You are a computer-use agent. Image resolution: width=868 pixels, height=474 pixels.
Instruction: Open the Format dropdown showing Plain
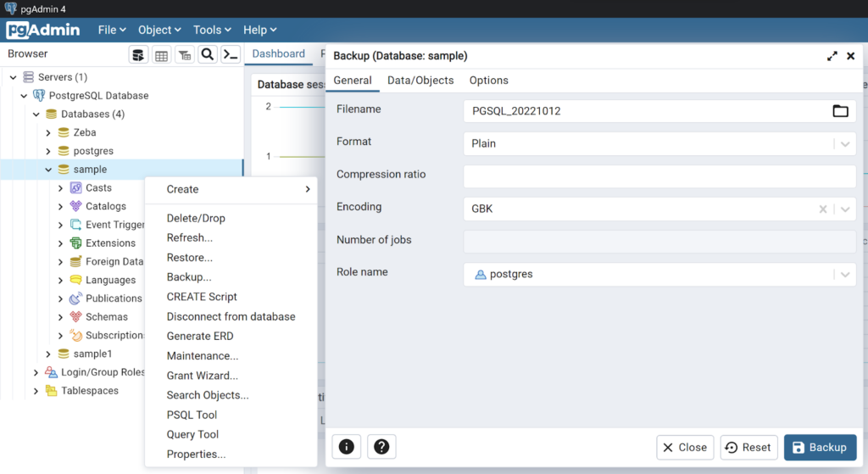coord(845,143)
